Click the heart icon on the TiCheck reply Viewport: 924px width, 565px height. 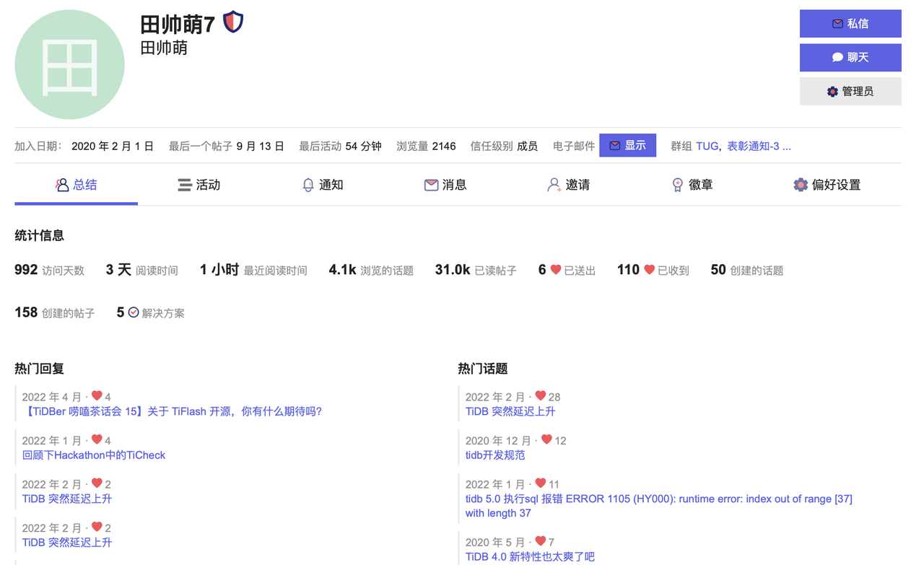pos(97,439)
